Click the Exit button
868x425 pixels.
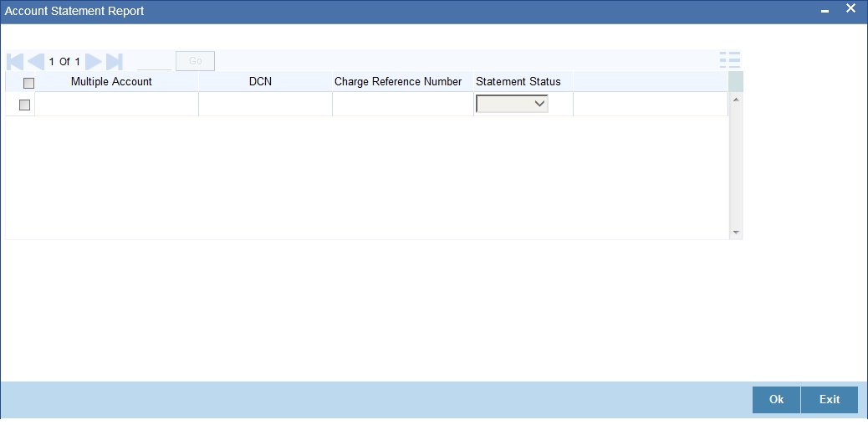[830, 400]
